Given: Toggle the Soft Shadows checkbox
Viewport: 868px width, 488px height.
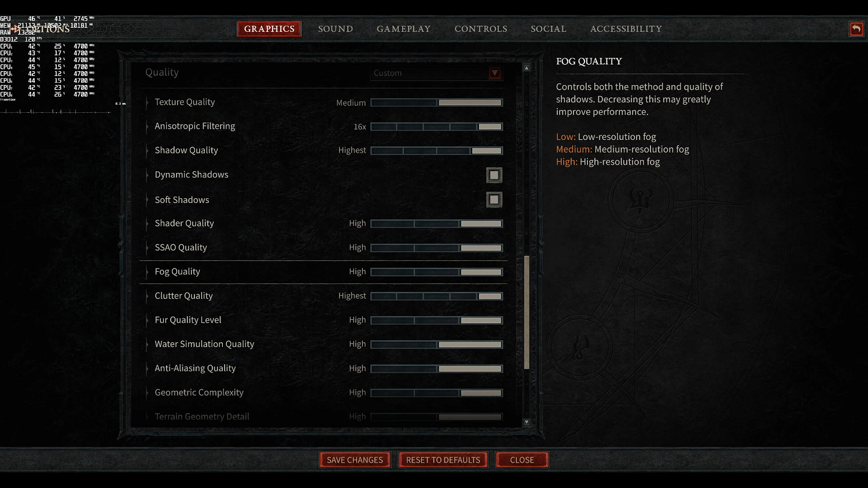Looking at the screenshot, I should (494, 199).
